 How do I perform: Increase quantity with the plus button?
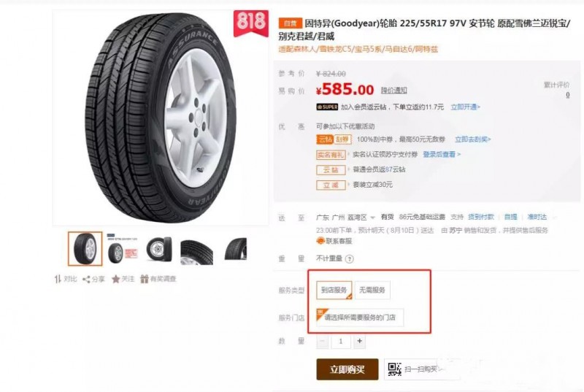(x=359, y=341)
